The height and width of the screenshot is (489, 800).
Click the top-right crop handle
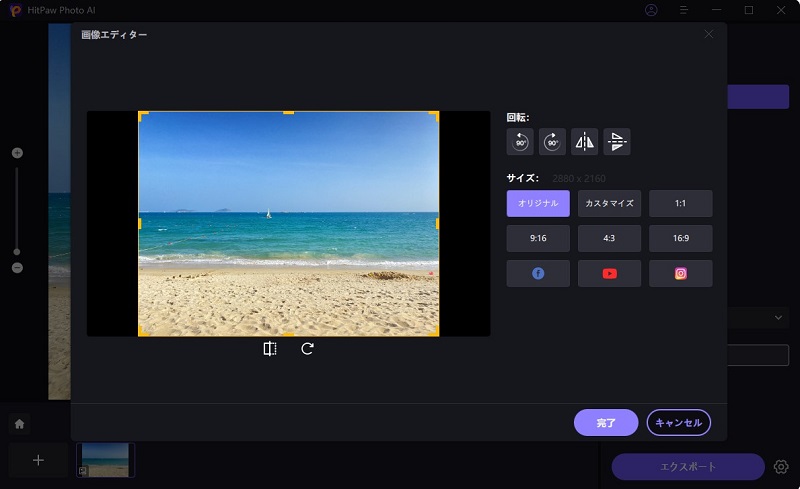click(x=434, y=116)
